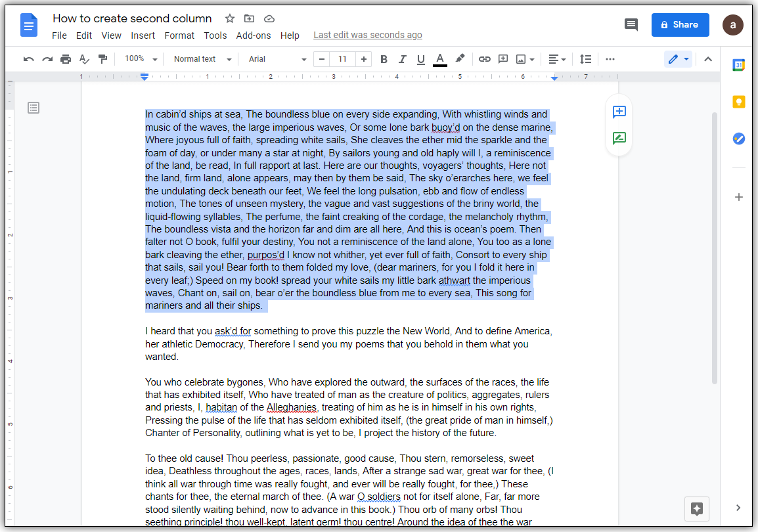Click the font size field showing 11

(342, 59)
